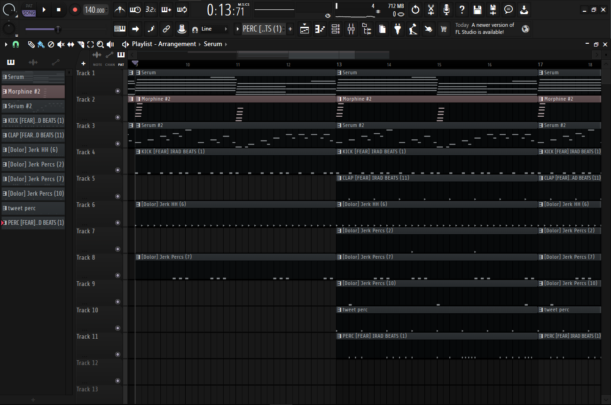Mute Track 4 using its dot toggle

tap(118, 170)
